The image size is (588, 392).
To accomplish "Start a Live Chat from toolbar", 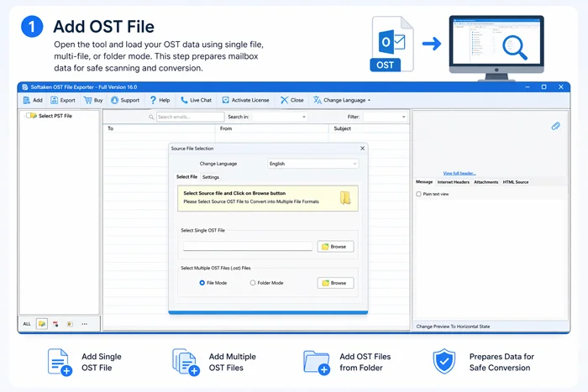I will point(196,100).
